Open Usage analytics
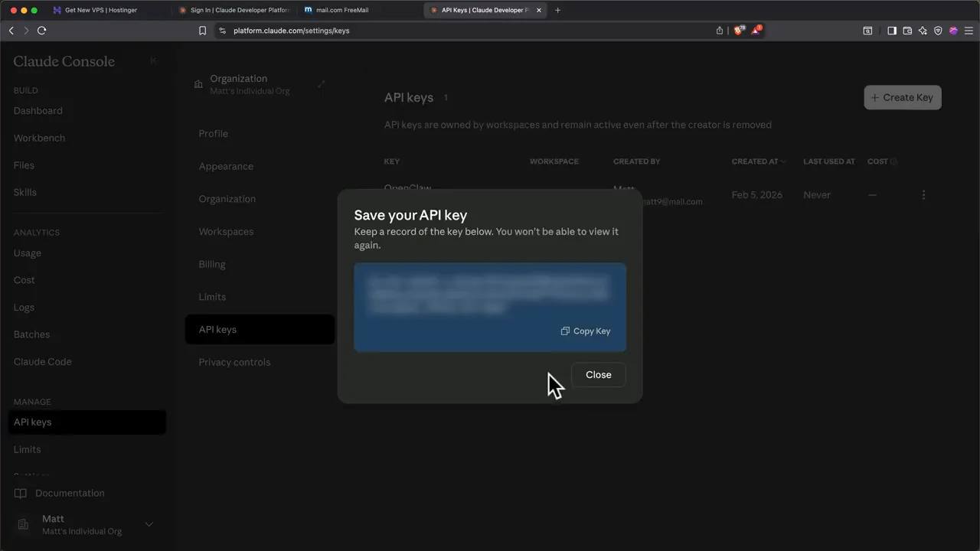980x551 pixels. 28,253
